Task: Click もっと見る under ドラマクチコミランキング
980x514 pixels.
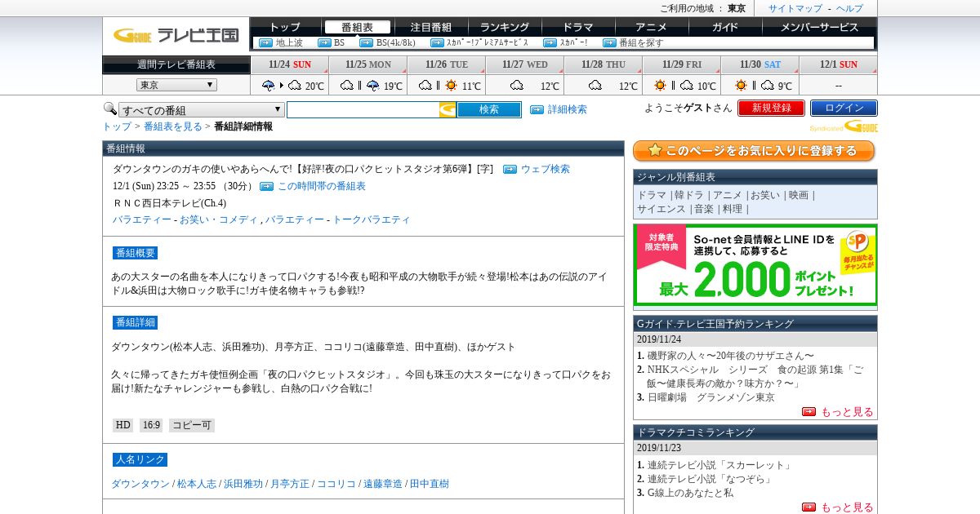Action: pyautogui.click(x=847, y=507)
